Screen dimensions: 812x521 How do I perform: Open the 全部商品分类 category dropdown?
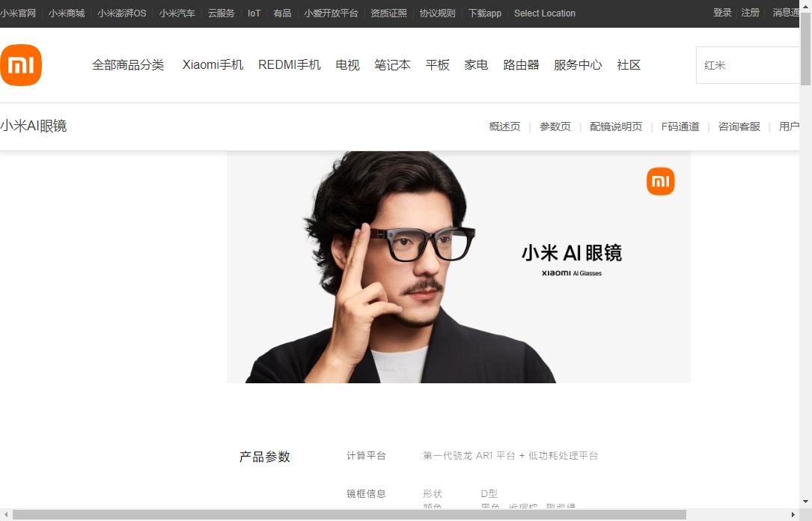pos(129,65)
